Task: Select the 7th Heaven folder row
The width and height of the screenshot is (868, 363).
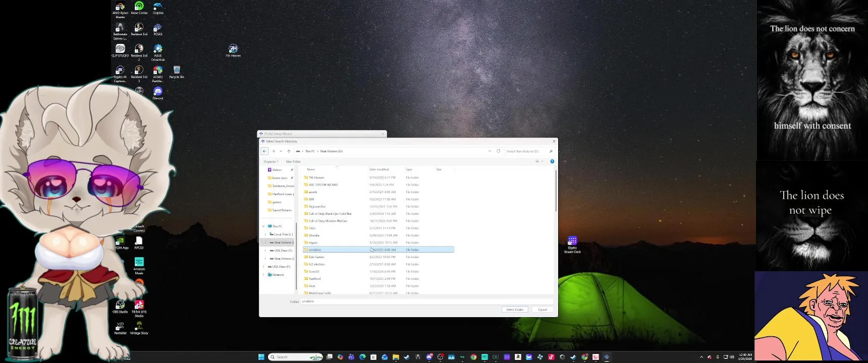Action: [x=378, y=177]
